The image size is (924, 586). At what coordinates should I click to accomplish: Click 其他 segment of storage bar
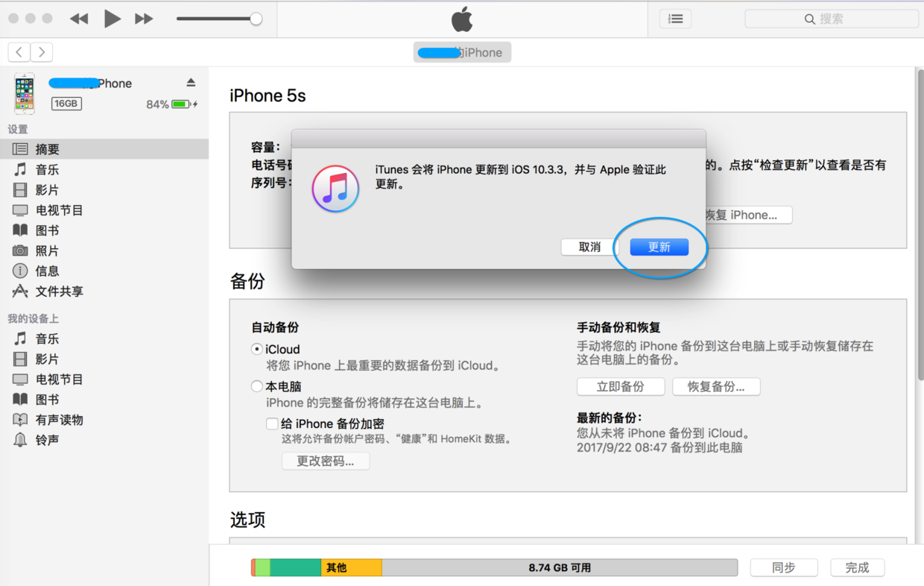[351, 567]
